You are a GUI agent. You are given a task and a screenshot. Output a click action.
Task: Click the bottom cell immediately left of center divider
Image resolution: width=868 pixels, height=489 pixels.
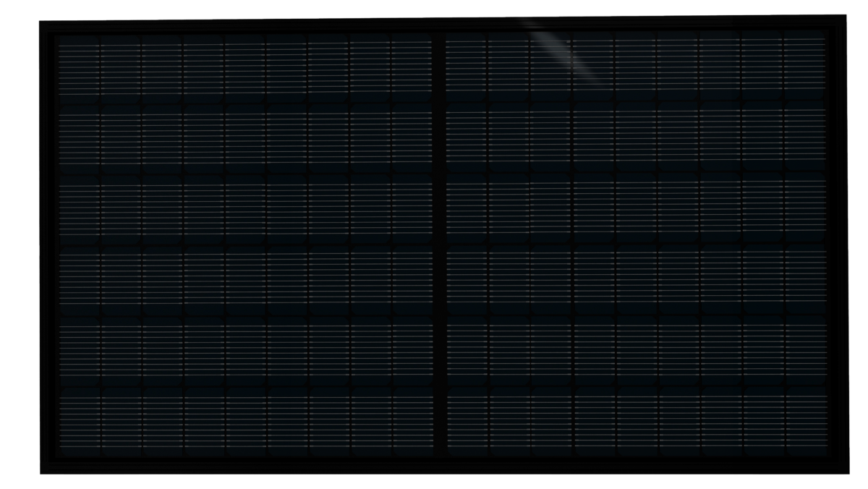point(412,420)
